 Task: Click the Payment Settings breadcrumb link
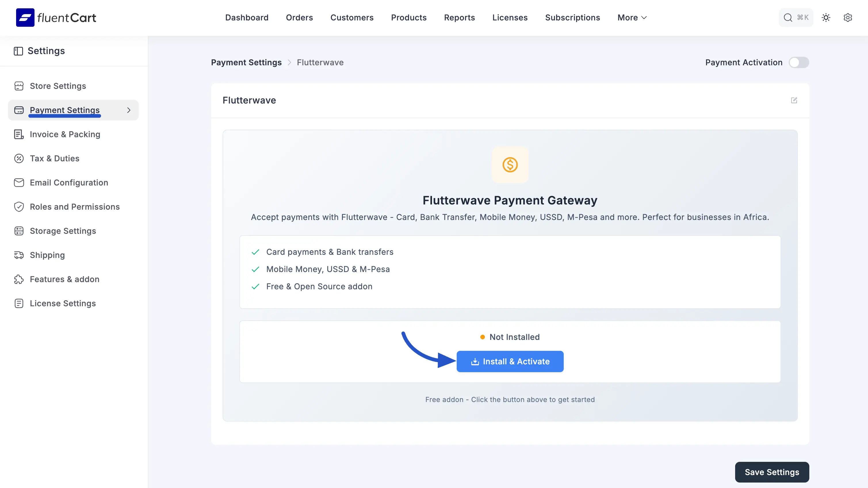(x=246, y=62)
